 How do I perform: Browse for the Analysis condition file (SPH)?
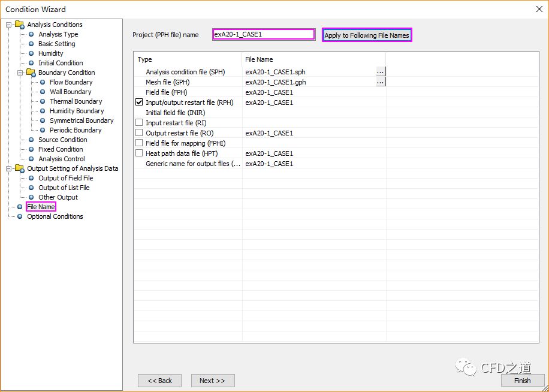point(381,72)
